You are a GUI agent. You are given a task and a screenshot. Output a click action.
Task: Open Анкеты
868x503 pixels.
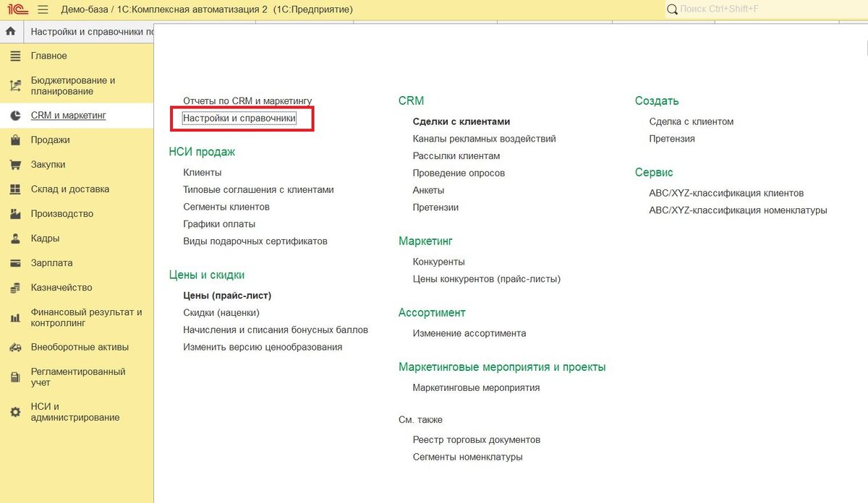pos(428,190)
